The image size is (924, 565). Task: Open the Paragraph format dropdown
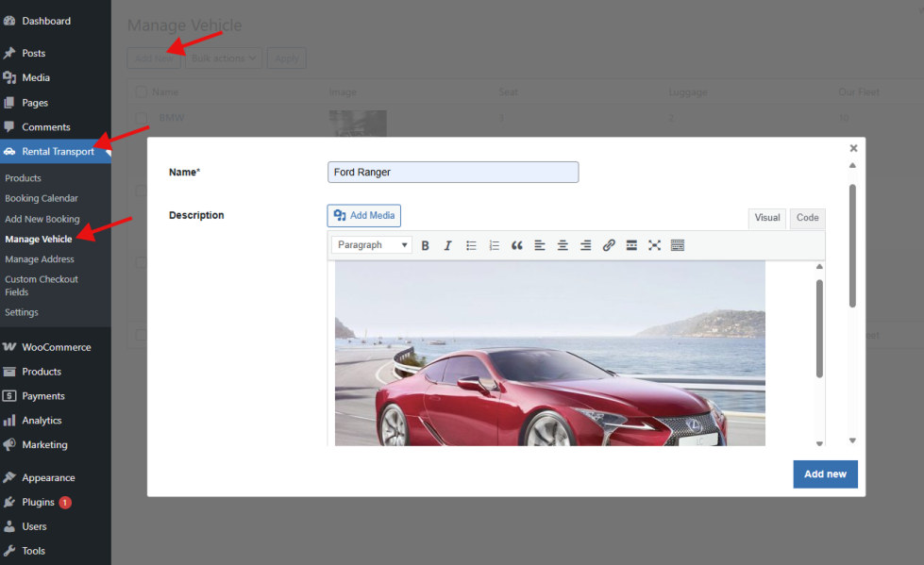click(373, 245)
